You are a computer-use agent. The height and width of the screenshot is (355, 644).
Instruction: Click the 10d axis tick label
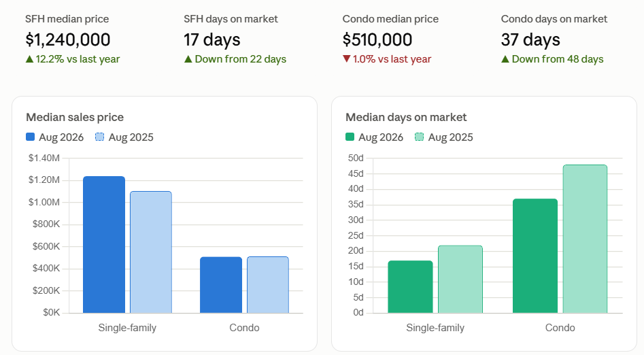[x=356, y=282]
